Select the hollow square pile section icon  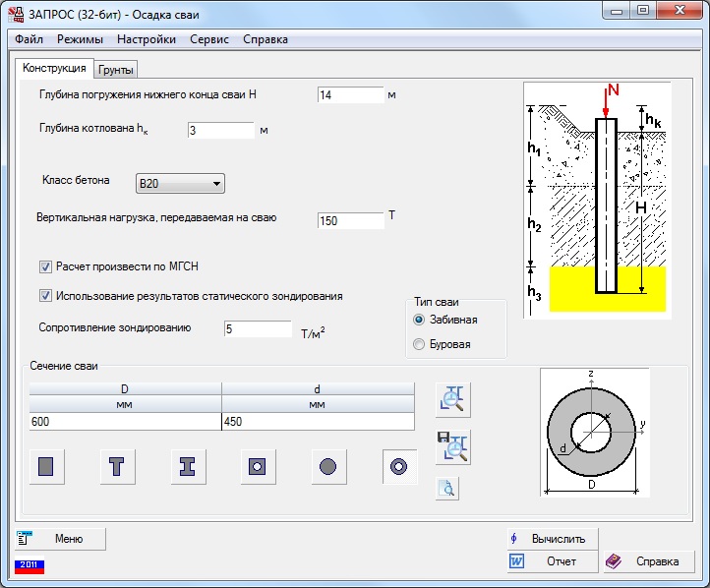coord(258,466)
